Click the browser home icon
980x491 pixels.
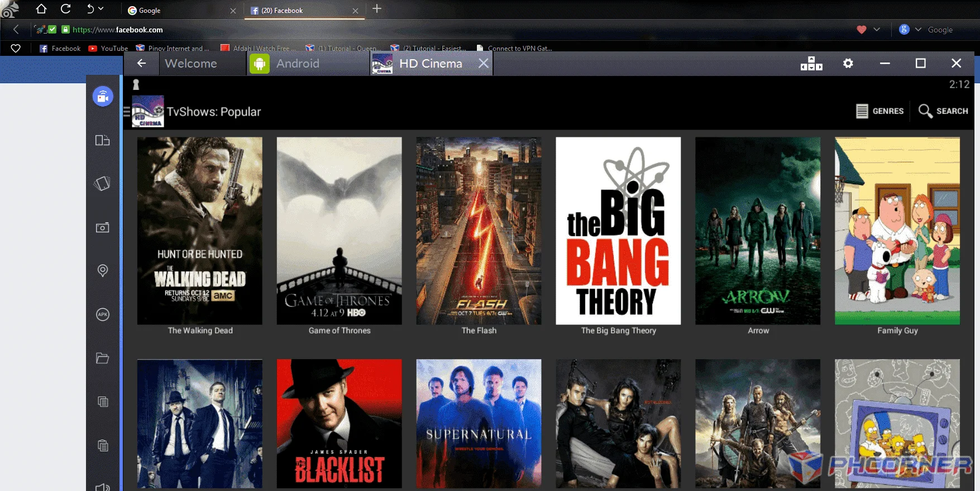click(x=41, y=8)
